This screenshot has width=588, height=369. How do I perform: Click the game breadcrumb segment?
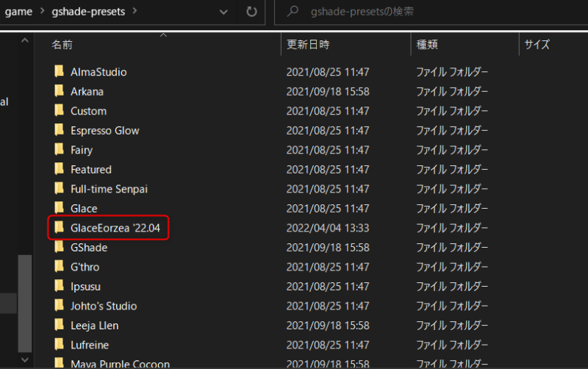(x=18, y=12)
